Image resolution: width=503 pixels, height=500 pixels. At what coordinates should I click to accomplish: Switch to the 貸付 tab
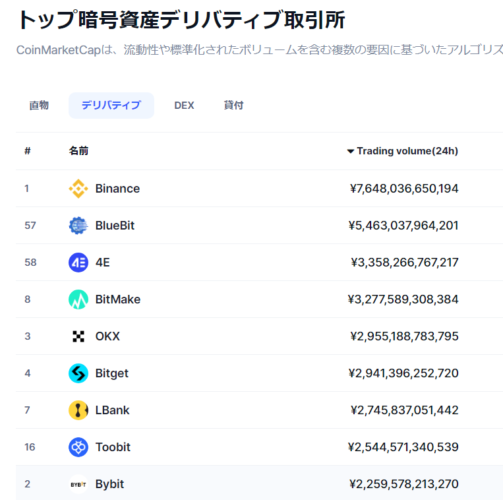point(234,106)
